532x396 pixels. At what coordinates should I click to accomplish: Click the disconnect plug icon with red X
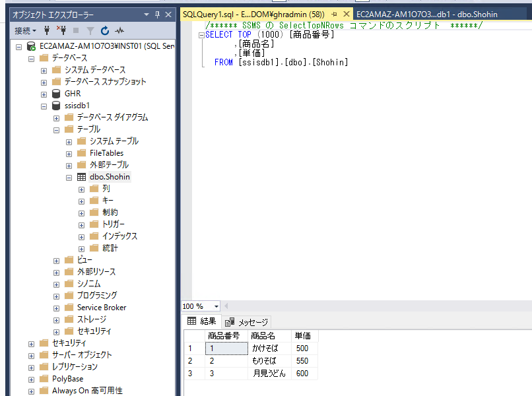61,30
